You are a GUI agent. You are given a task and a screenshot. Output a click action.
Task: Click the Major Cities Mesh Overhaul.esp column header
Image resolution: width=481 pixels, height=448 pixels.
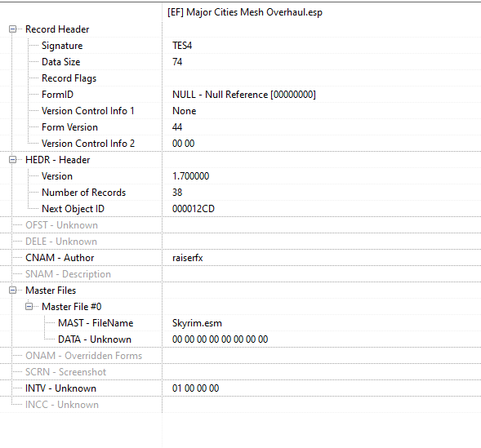245,12
